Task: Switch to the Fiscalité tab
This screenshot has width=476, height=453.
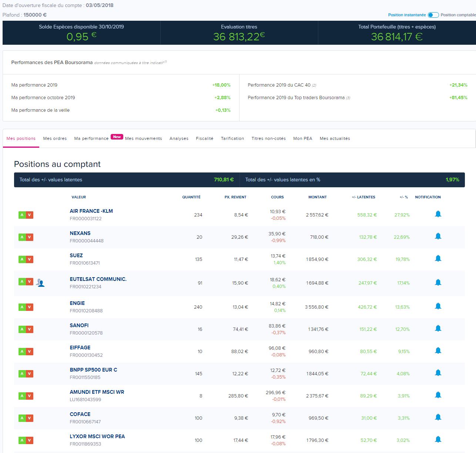Action: [204, 138]
